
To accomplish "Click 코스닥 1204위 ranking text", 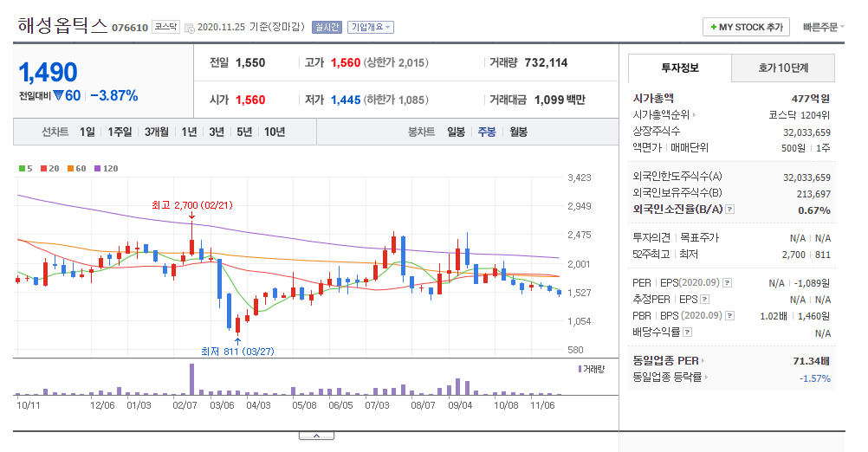I will [x=800, y=115].
